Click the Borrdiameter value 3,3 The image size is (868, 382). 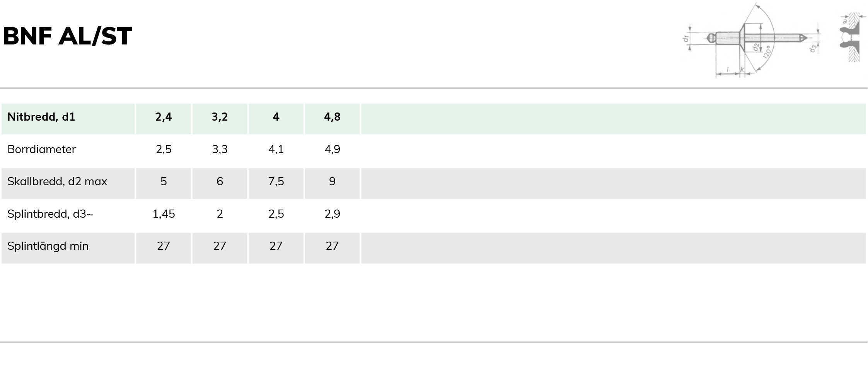220,149
